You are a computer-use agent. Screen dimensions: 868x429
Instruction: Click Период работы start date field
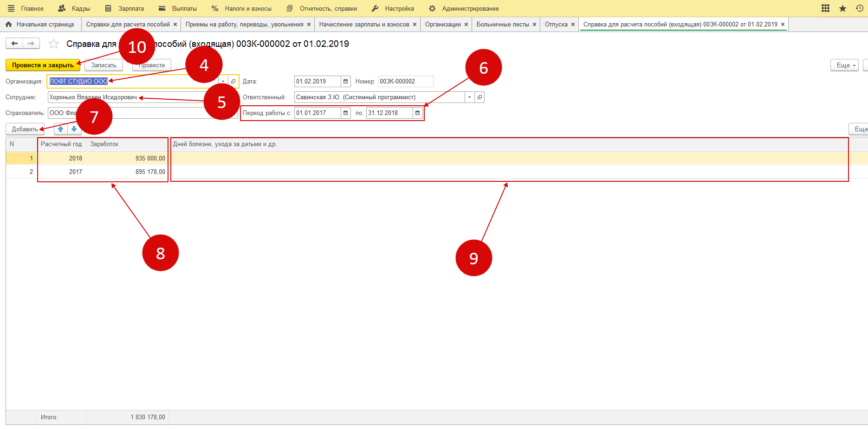(x=317, y=113)
